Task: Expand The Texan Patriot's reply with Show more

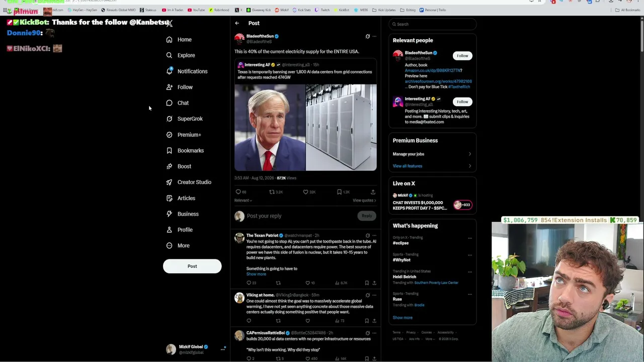Action: coord(256,274)
